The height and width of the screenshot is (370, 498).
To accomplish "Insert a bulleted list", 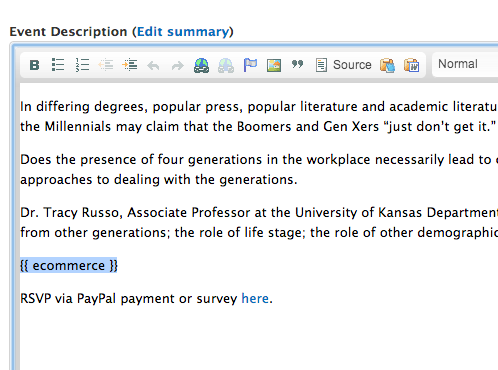I will click(58, 65).
